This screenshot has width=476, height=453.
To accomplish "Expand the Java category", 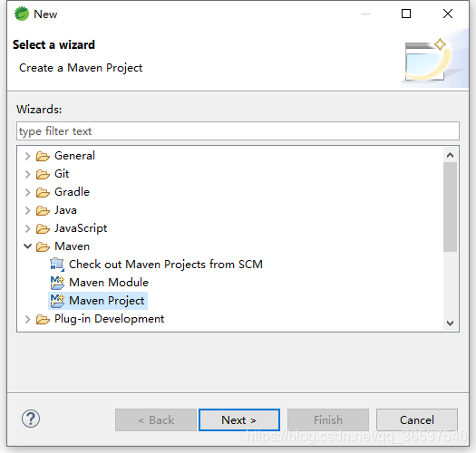I will click(27, 210).
